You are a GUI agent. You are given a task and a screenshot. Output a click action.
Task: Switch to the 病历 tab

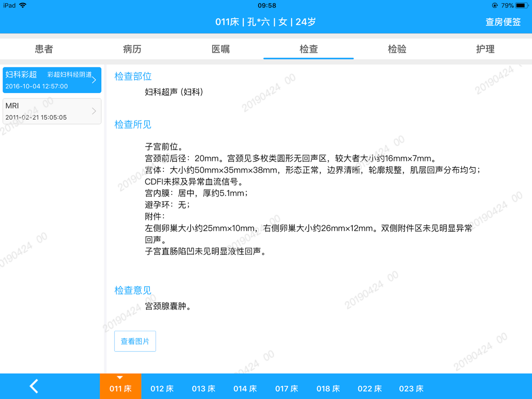tap(132, 49)
